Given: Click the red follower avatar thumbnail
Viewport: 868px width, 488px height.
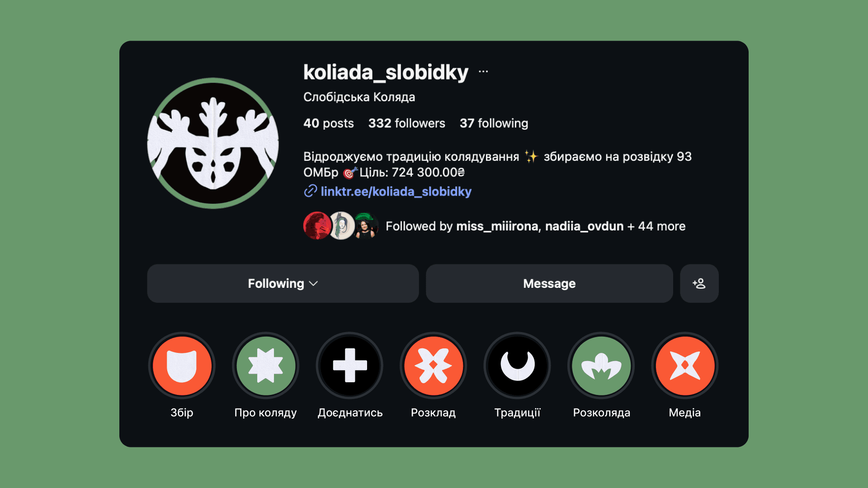Looking at the screenshot, I should click(317, 225).
